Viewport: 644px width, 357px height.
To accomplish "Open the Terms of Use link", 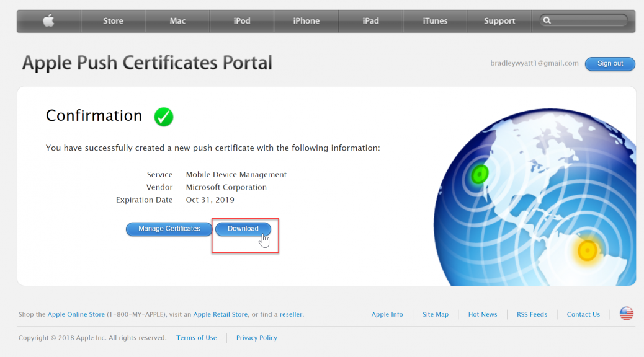I will click(x=196, y=338).
